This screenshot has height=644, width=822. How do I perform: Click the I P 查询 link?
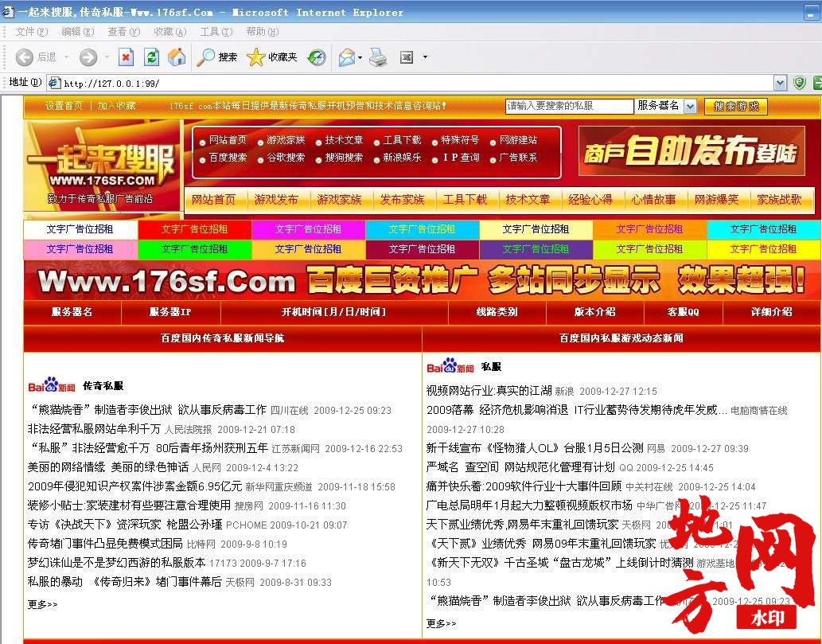461,158
